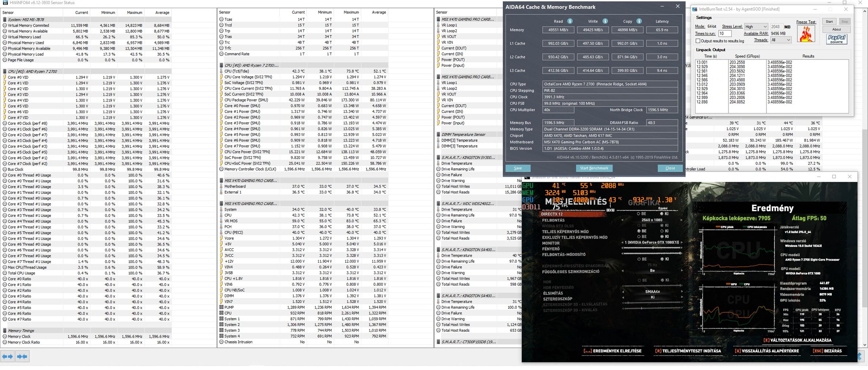Click right arrow next to 2560 x 1080 resolution
The height and width of the screenshot is (370, 868).
pos(681,220)
